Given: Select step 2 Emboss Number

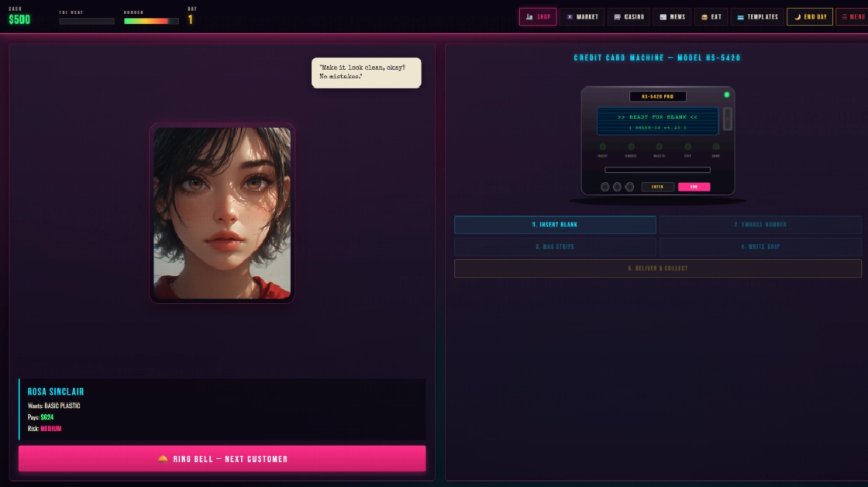Looking at the screenshot, I should point(759,225).
